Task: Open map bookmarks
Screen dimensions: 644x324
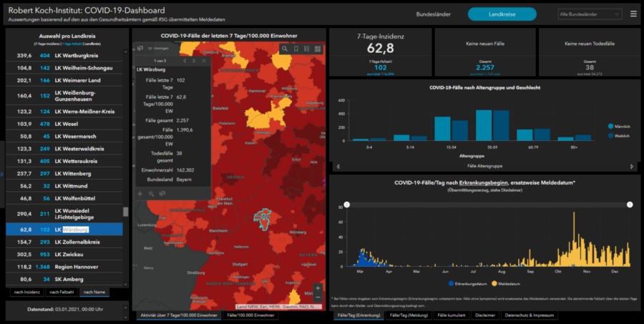Action: pyautogui.click(x=296, y=49)
